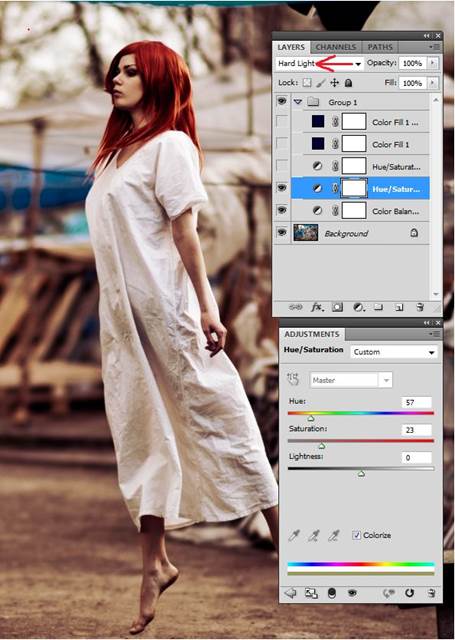Click the lock position move icon
455x640 pixels.
click(x=335, y=83)
